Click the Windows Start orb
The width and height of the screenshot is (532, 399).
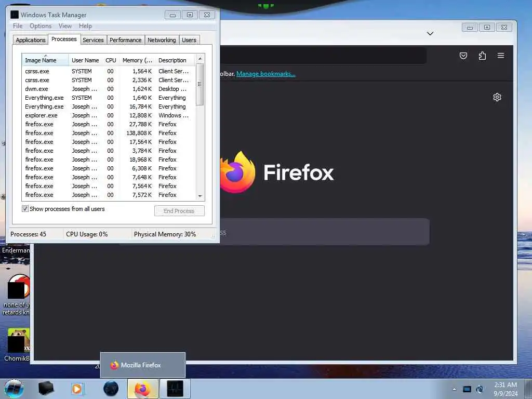(x=14, y=389)
